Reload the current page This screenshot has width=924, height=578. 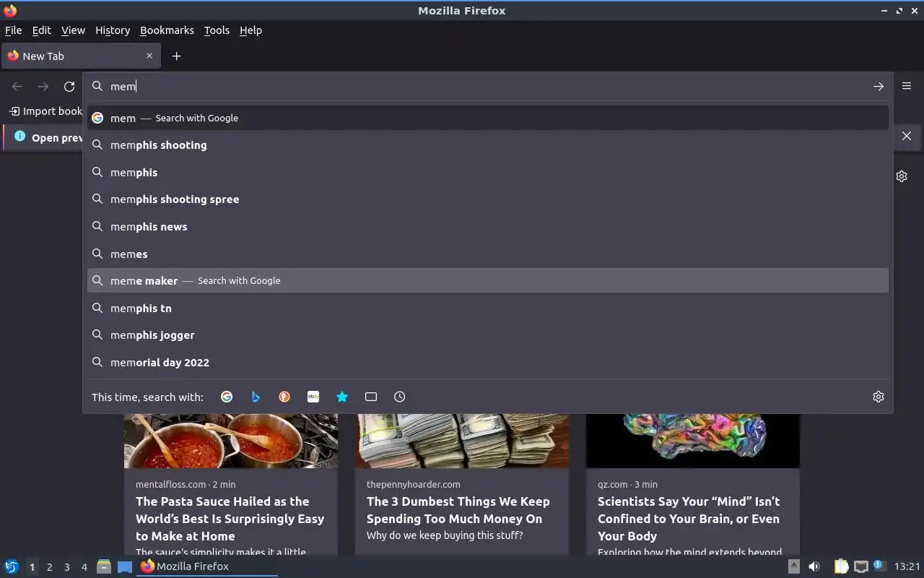coord(69,87)
